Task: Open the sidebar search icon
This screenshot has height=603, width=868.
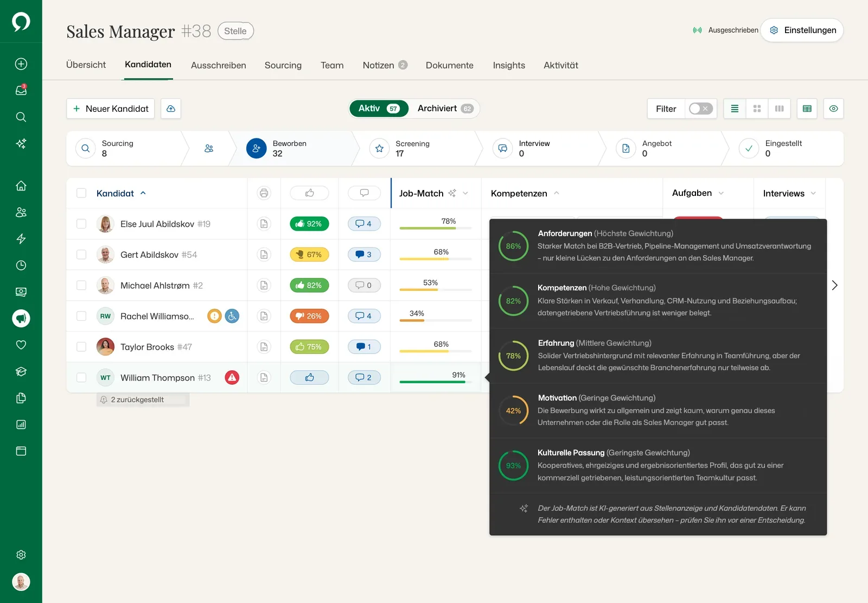Action: [21, 117]
